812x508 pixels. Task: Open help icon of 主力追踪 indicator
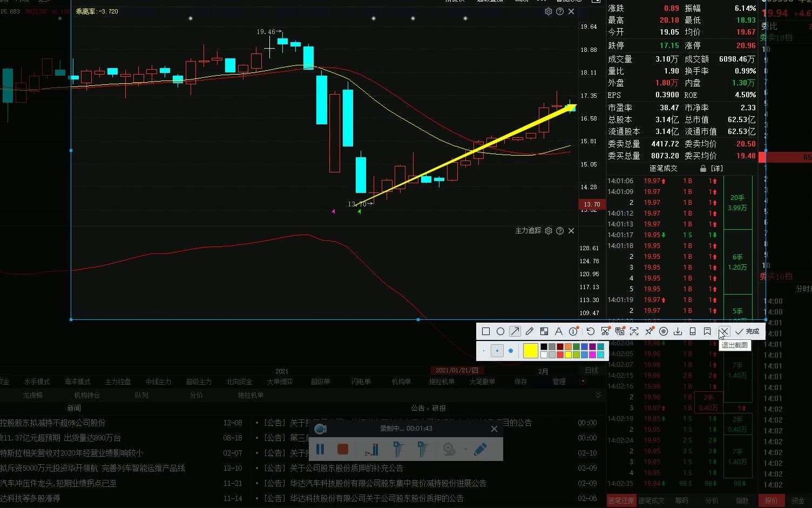(x=560, y=231)
